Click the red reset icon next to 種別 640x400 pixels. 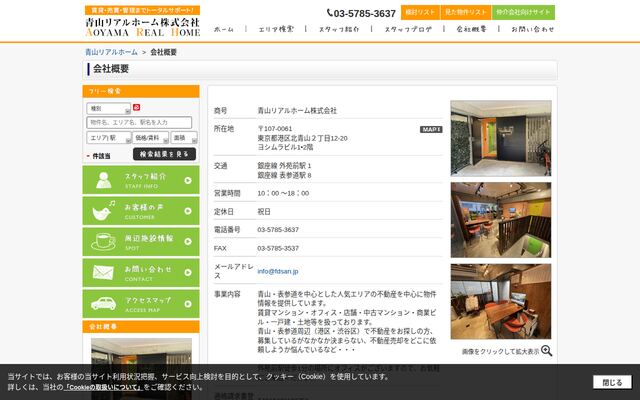pyautogui.click(x=136, y=107)
